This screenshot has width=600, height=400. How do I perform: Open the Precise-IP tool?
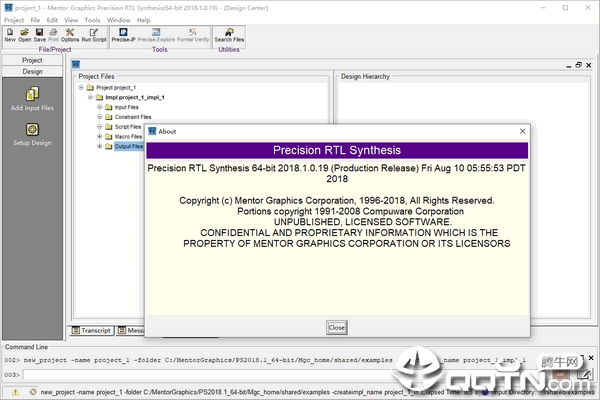pyautogui.click(x=123, y=35)
